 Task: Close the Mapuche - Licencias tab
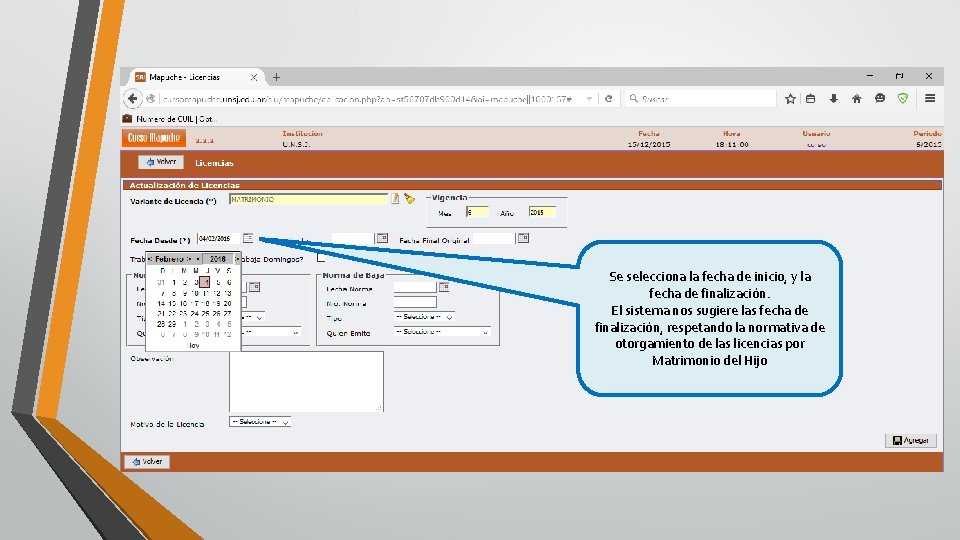pos(253,77)
